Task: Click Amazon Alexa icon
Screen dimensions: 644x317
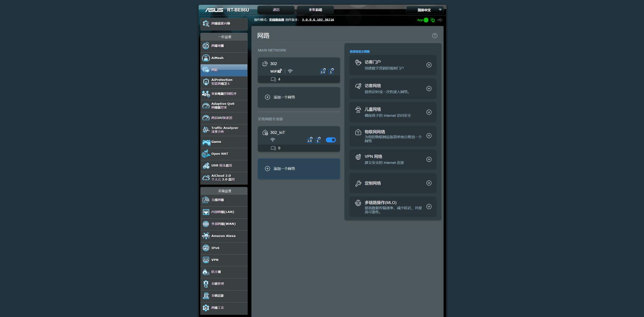Action: click(206, 236)
